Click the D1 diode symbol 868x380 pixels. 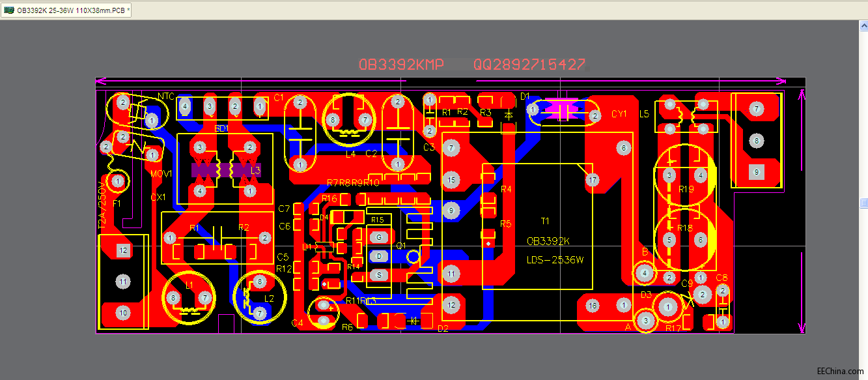[x=509, y=114]
